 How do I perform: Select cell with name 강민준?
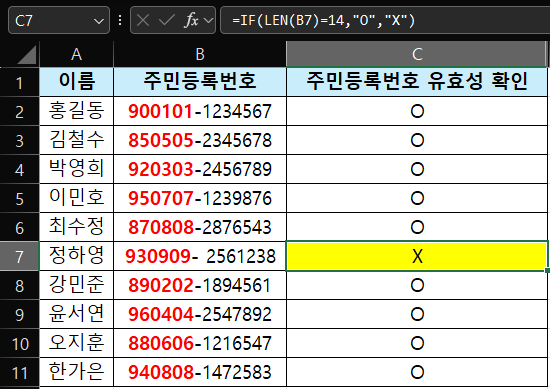[x=76, y=285]
